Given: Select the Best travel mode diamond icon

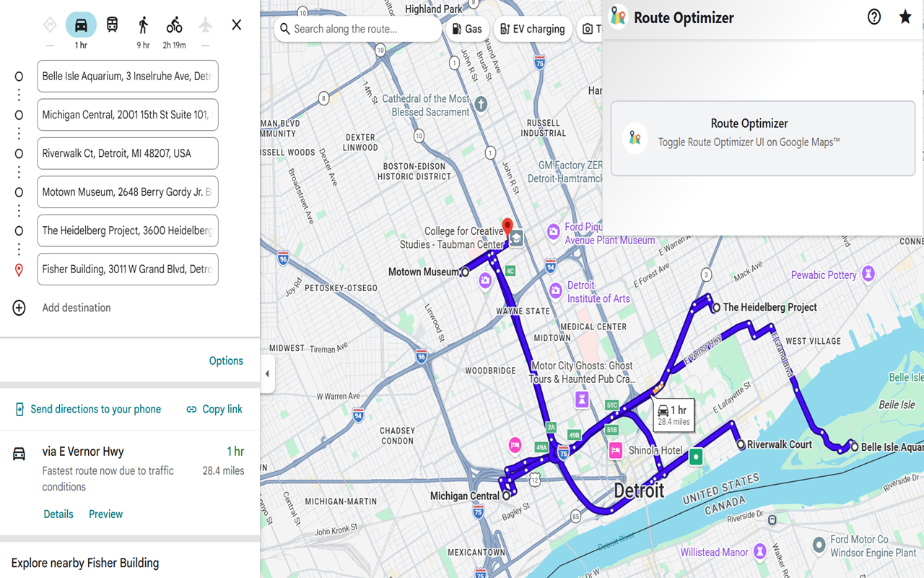Looking at the screenshot, I should click(x=50, y=25).
